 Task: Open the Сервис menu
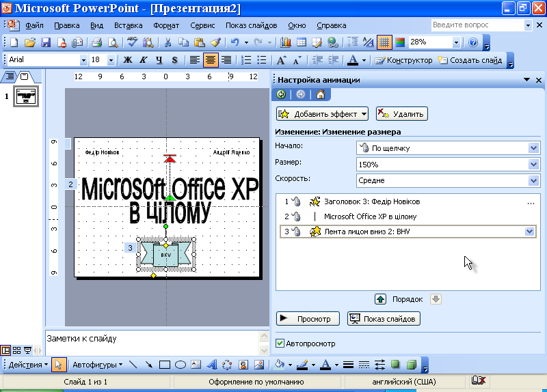[202, 25]
